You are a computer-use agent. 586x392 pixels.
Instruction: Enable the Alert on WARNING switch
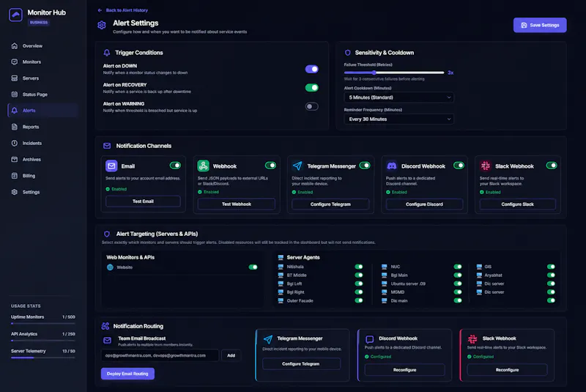click(312, 106)
